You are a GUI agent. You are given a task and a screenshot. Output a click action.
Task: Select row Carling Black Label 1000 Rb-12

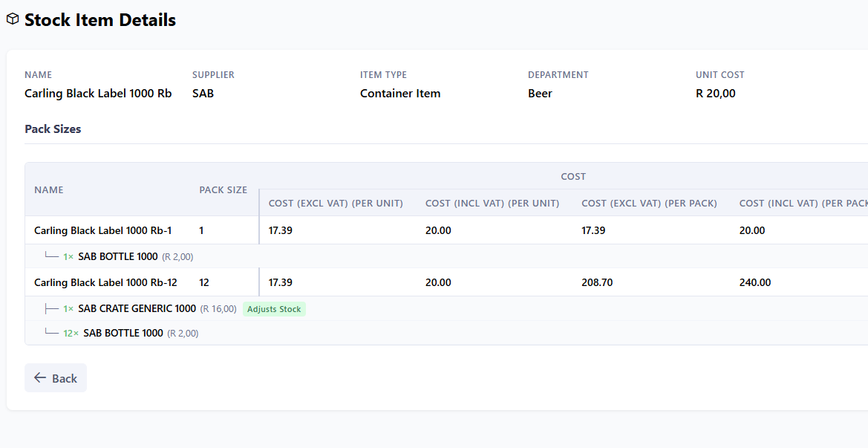tap(446, 282)
